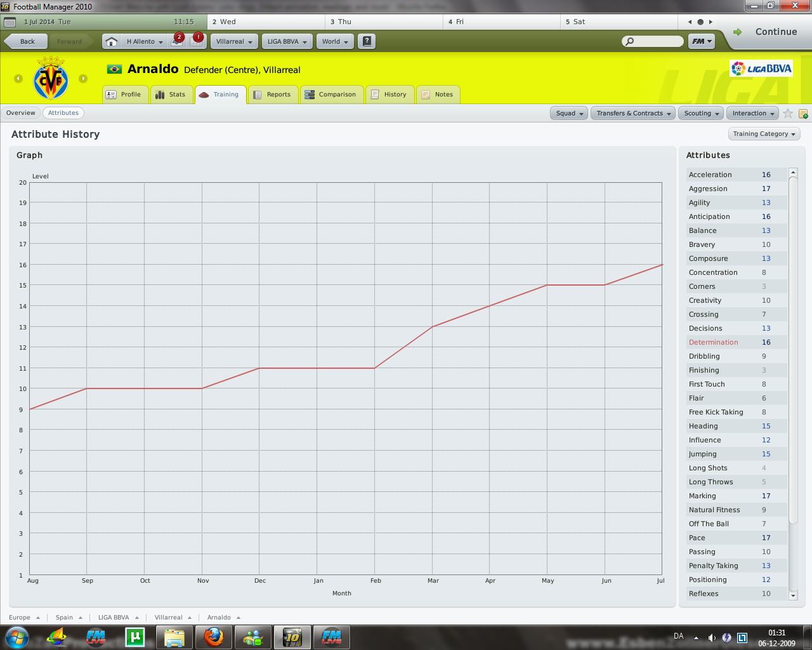The width and height of the screenshot is (812, 650).
Task: Select 2 Wed in calendar bar
Action: pos(266,22)
